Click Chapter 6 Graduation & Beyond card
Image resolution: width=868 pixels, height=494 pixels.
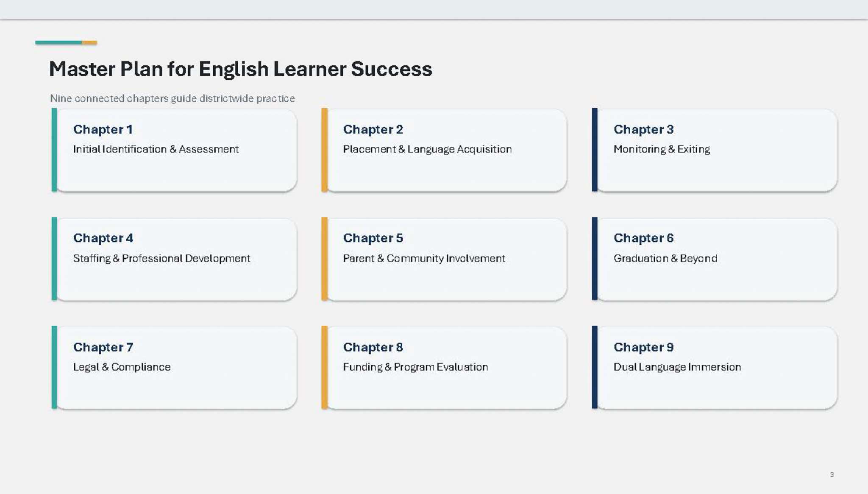pyautogui.click(x=715, y=259)
